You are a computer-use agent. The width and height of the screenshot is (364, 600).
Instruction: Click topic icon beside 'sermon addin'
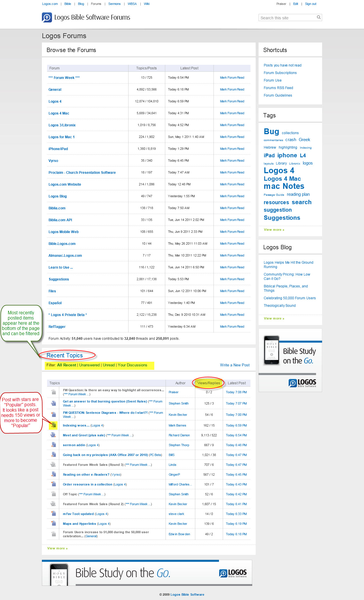(53, 445)
